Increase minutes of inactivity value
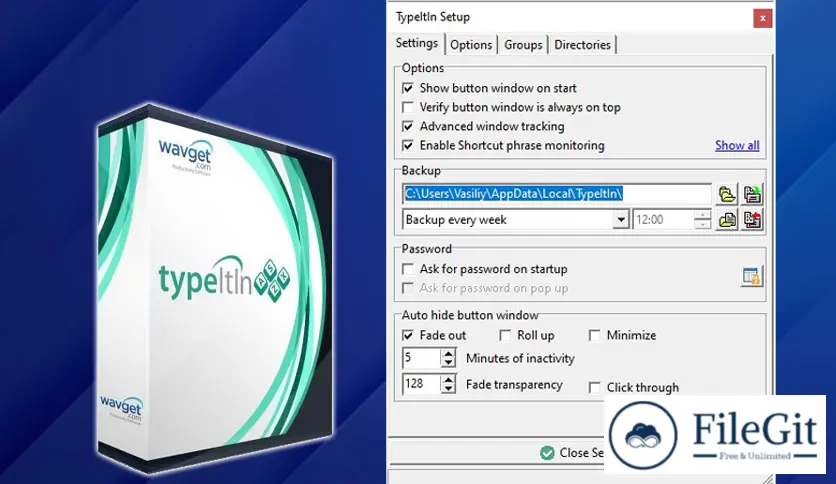The width and height of the screenshot is (836, 484). click(448, 353)
